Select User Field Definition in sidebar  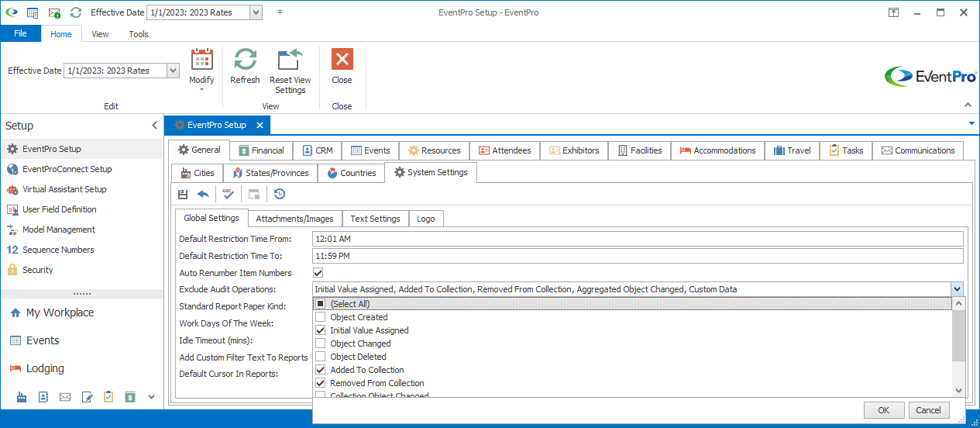(x=60, y=209)
